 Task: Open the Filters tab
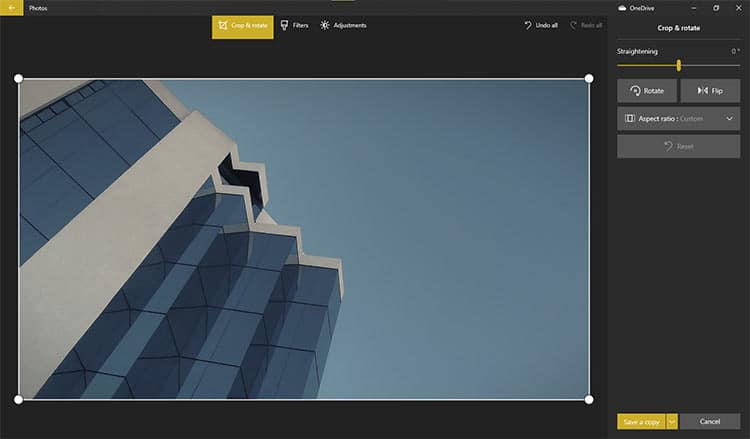pos(294,25)
